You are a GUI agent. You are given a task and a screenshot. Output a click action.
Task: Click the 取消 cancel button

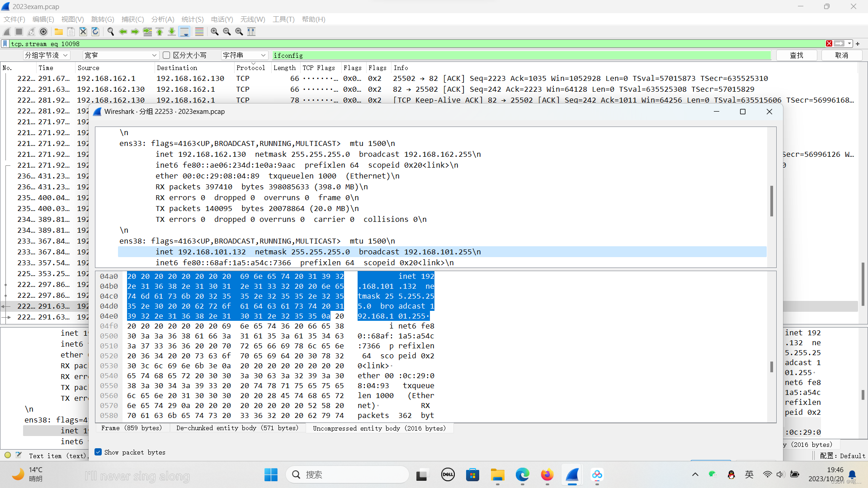(841, 55)
